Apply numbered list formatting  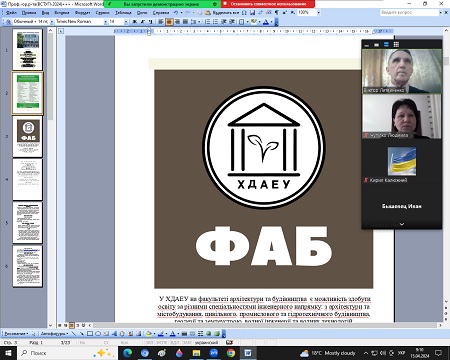pos(207,22)
